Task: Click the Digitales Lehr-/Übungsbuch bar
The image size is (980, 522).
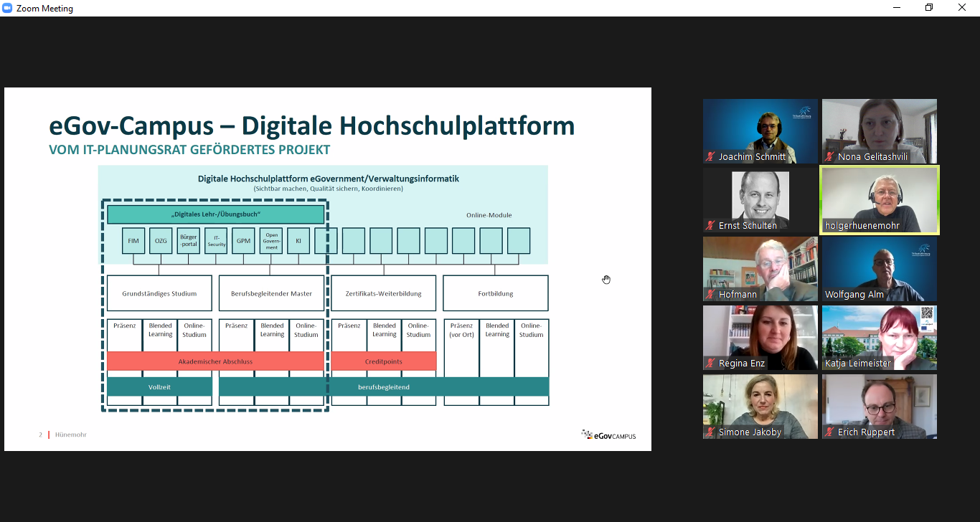Action: point(216,214)
